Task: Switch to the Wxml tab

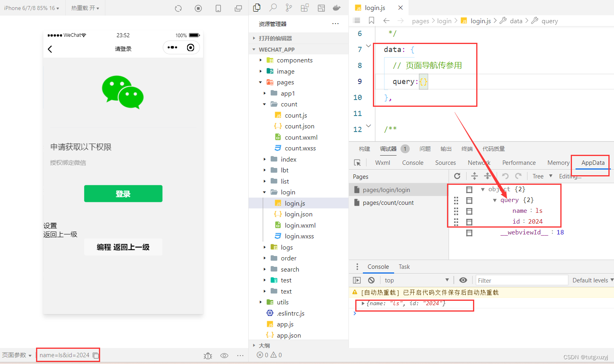Action: coord(382,163)
